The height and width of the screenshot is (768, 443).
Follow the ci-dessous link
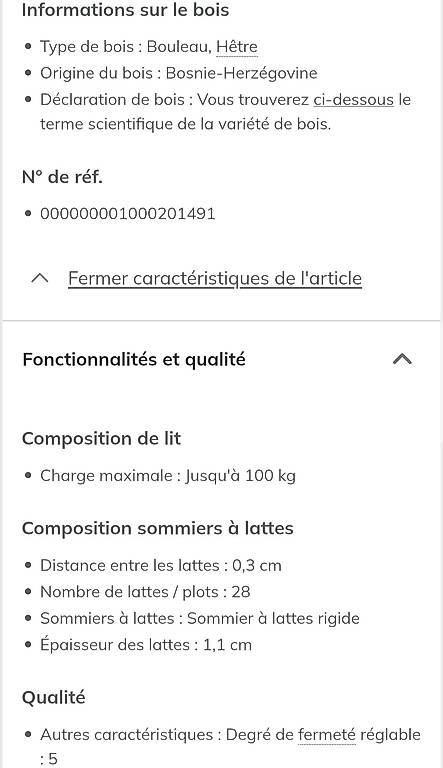tap(353, 99)
